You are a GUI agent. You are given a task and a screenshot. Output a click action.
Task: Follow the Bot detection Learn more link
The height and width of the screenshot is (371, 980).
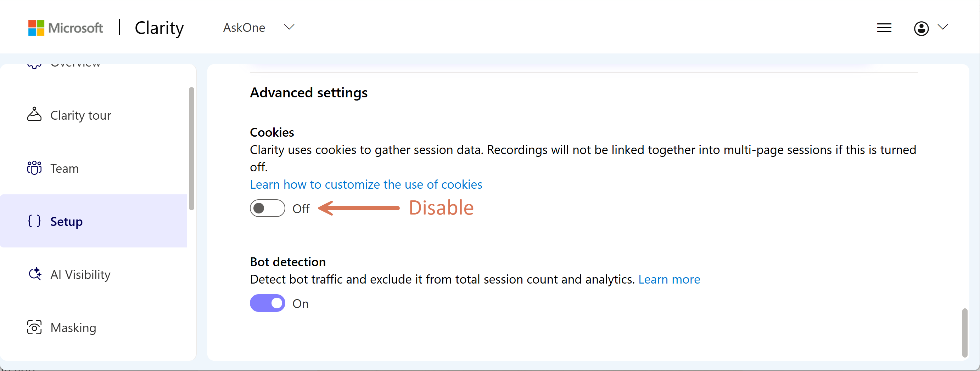point(669,279)
